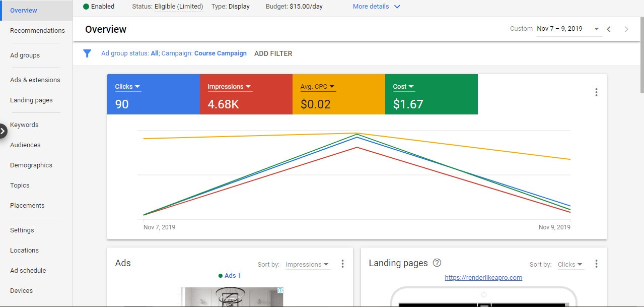Open renderlikeapro.com landing page link
Image resolution: width=644 pixels, height=307 pixels.
[483, 278]
